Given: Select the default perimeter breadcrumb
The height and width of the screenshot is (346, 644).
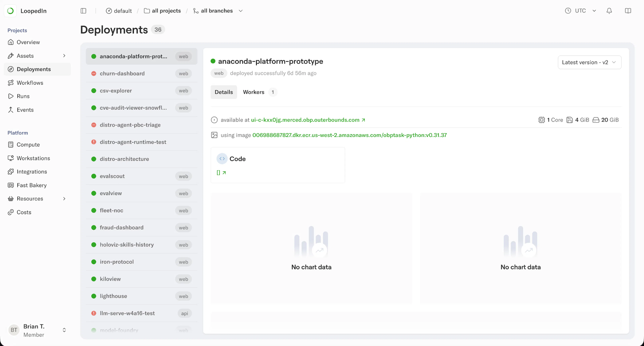Looking at the screenshot, I should click(x=119, y=11).
